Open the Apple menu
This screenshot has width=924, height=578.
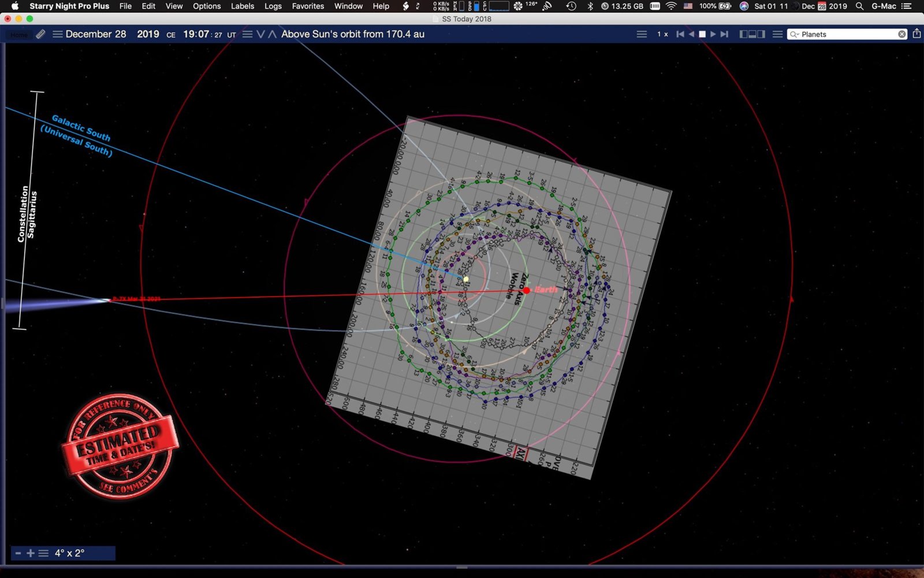click(15, 6)
